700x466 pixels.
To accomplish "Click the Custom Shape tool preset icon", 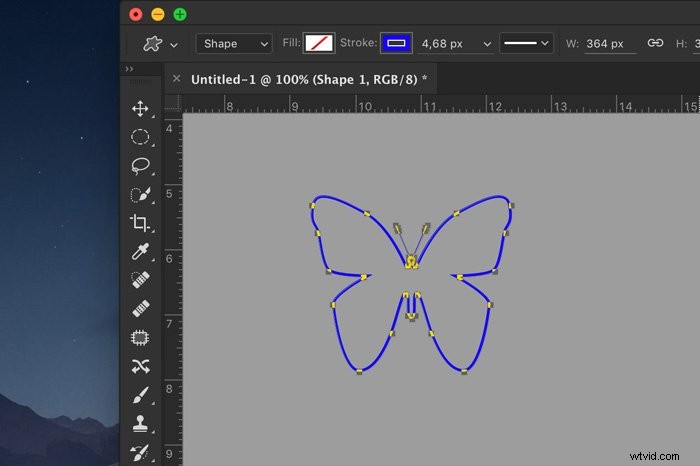I will pos(152,44).
